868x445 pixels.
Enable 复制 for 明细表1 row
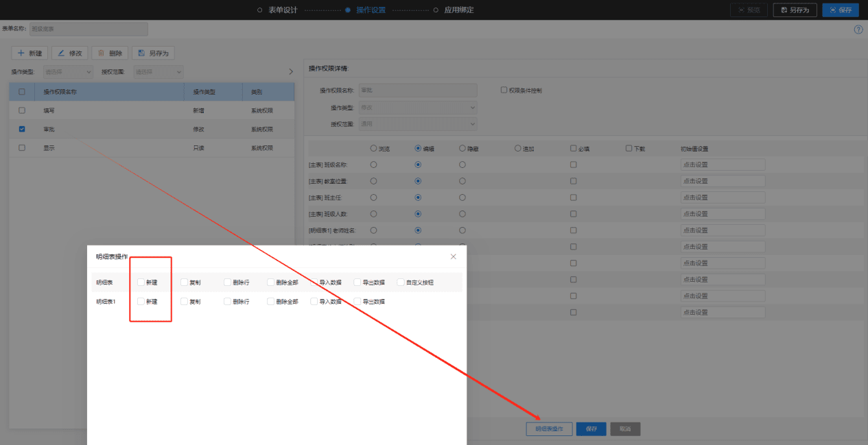184,301
